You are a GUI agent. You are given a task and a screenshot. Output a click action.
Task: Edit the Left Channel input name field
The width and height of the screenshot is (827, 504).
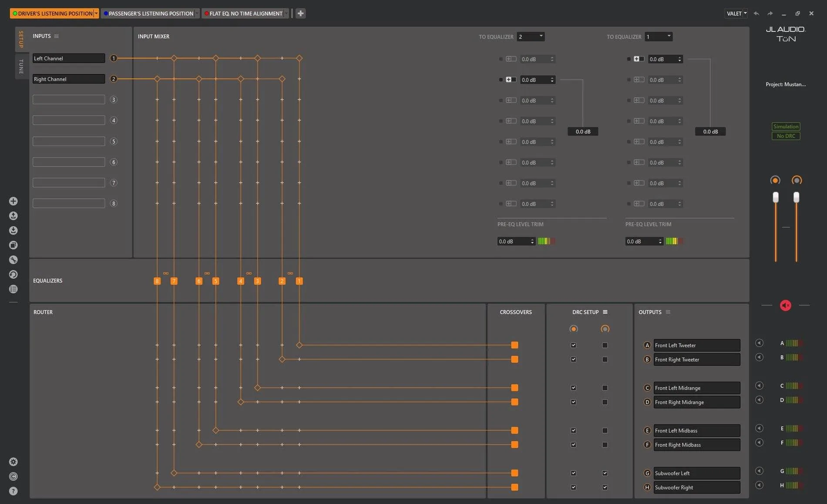tap(69, 58)
